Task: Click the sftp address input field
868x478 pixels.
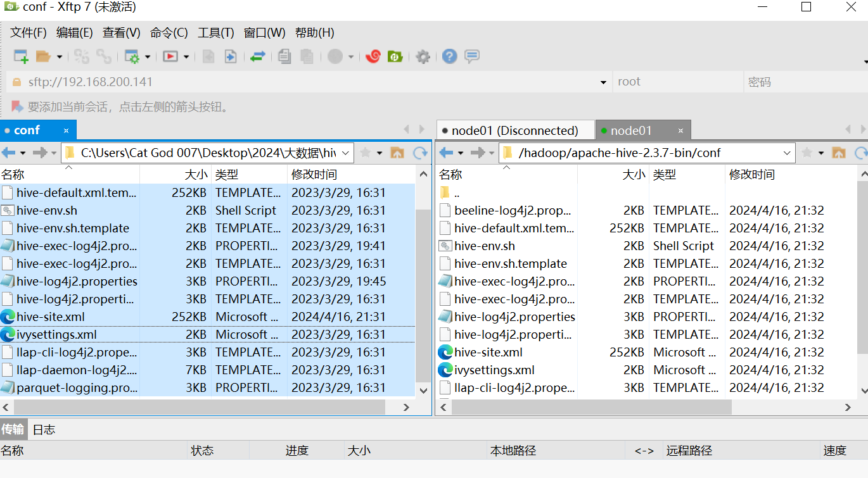Action: (310, 82)
